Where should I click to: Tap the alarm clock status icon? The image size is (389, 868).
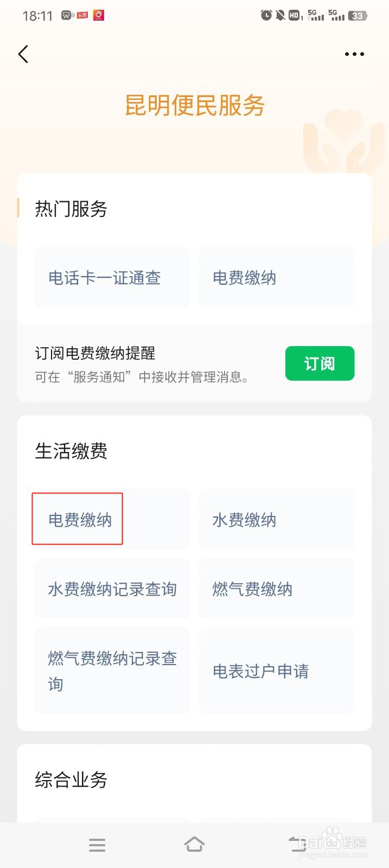point(266,15)
